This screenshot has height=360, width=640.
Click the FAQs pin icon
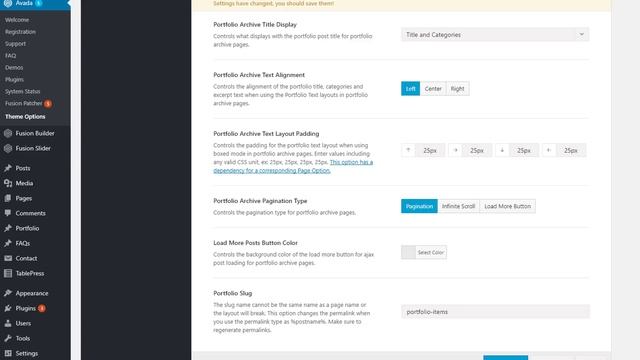tap(8, 243)
